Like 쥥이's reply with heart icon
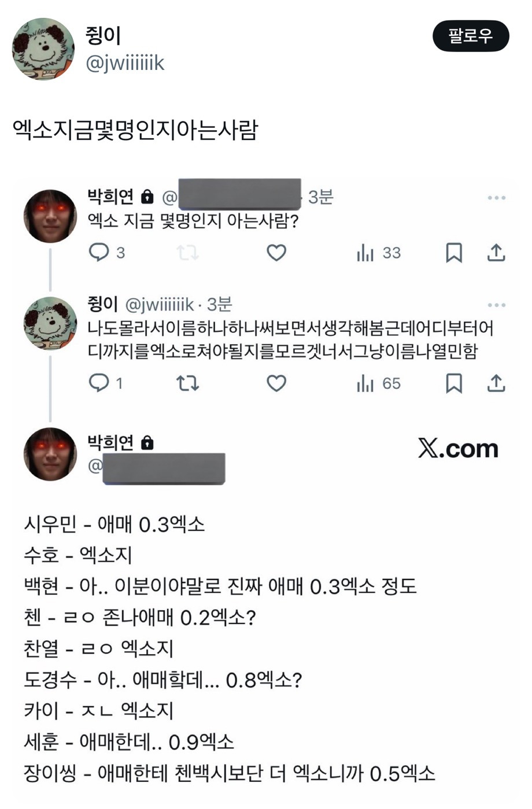Image resolution: width=532 pixels, height=809 pixels. coord(276,383)
